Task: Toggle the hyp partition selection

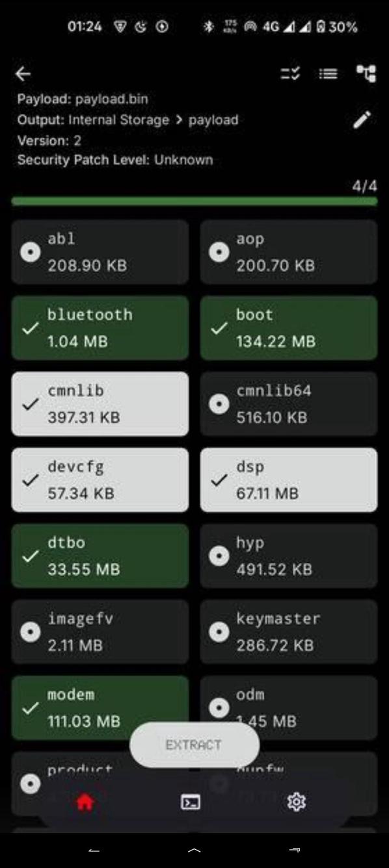Action: 288,555
